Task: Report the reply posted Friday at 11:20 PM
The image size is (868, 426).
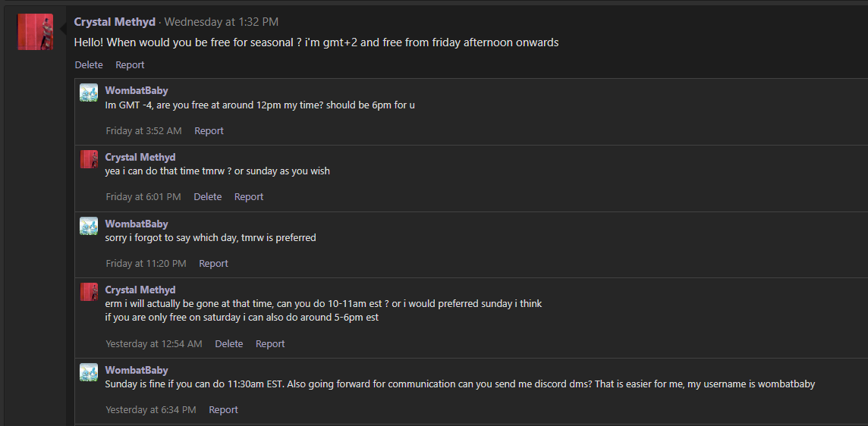Action: click(213, 264)
